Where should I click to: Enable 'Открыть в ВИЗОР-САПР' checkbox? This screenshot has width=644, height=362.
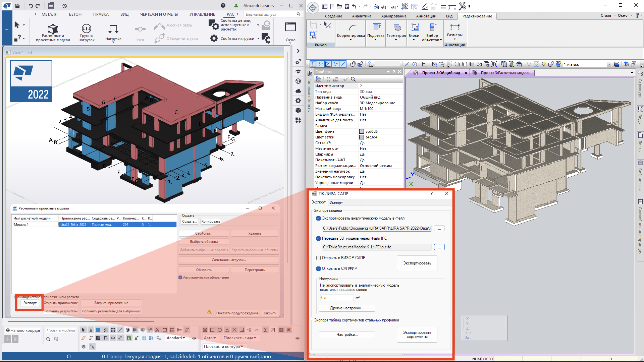[x=318, y=258]
